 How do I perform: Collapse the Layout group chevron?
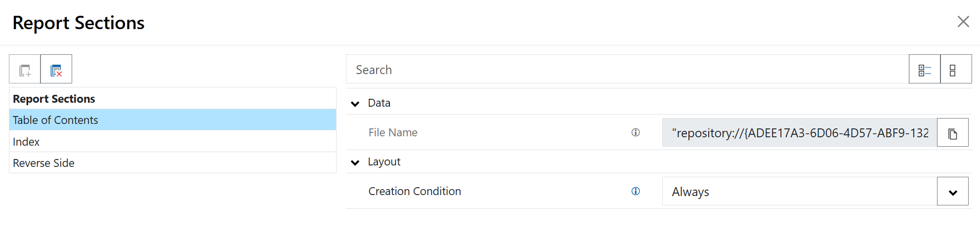355,162
